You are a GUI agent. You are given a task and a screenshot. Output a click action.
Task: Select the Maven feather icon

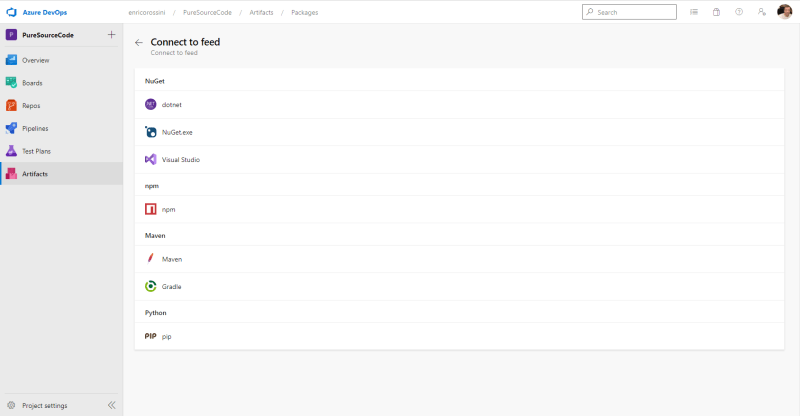click(x=151, y=258)
